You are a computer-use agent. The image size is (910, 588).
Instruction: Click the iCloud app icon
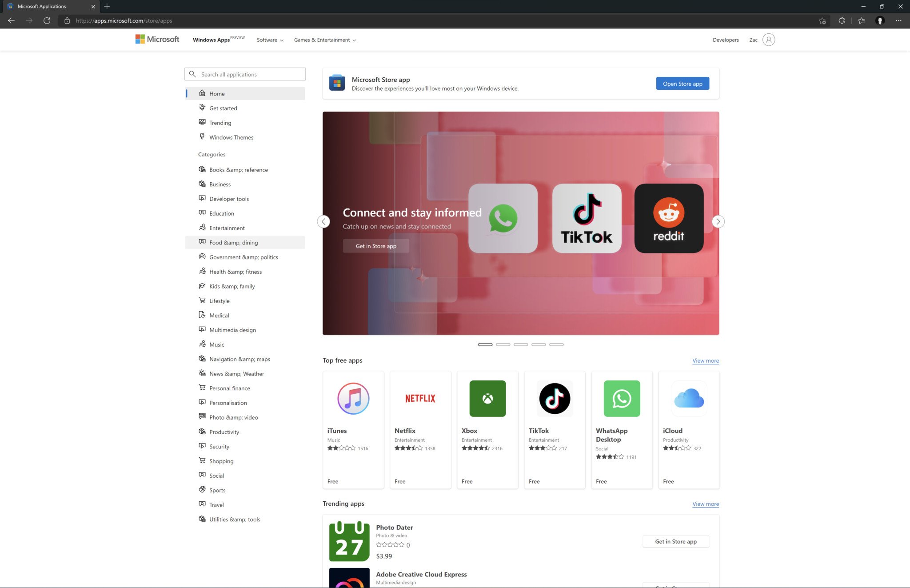coord(688,397)
